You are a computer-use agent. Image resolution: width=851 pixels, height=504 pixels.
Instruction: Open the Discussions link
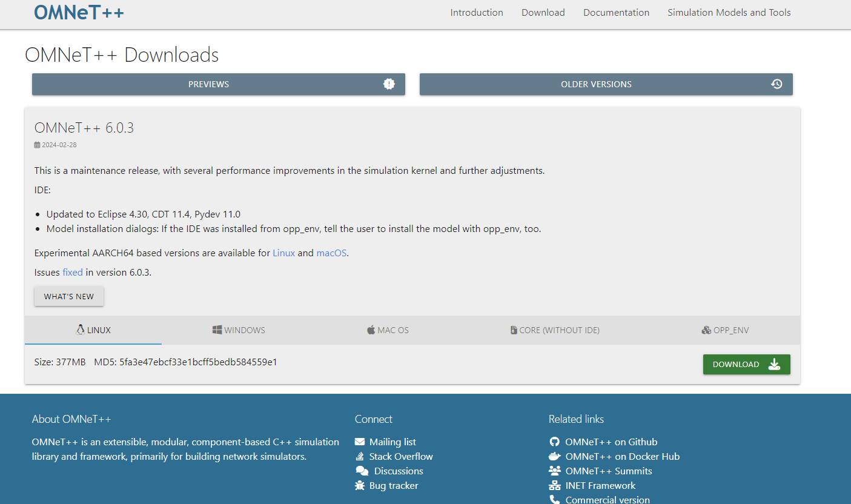(x=399, y=471)
